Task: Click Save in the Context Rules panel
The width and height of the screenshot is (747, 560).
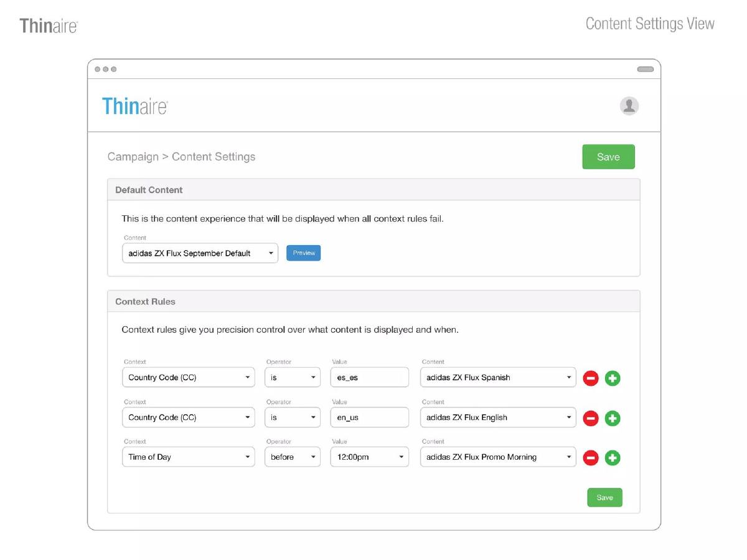Action: (x=604, y=497)
